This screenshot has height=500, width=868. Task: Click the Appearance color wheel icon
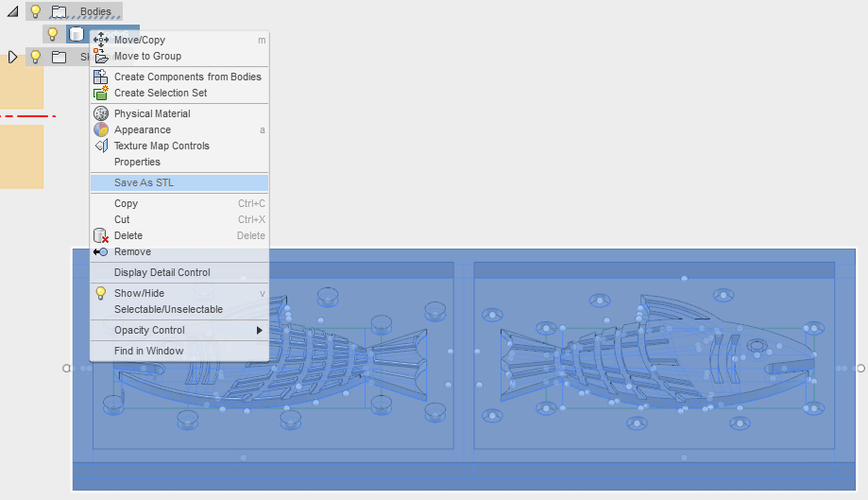pyautogui.click(x=101, y=129)
